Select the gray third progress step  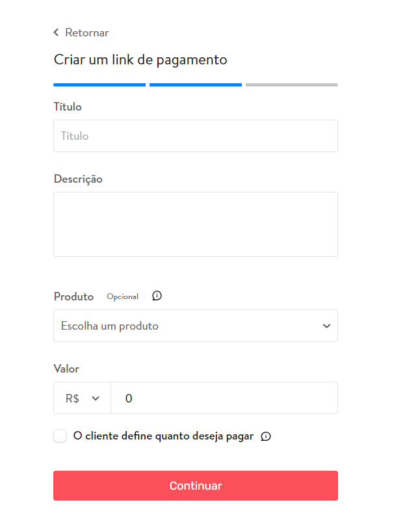[292, 85]
